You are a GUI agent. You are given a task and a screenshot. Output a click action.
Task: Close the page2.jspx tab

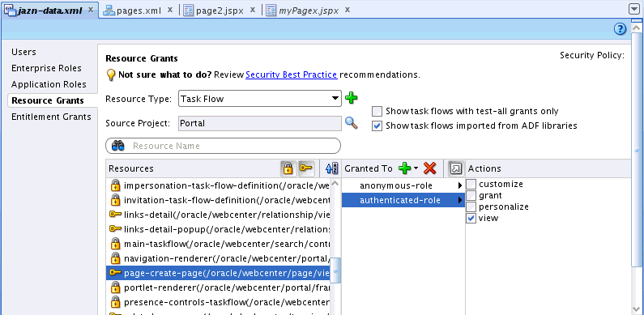point(253,10)
